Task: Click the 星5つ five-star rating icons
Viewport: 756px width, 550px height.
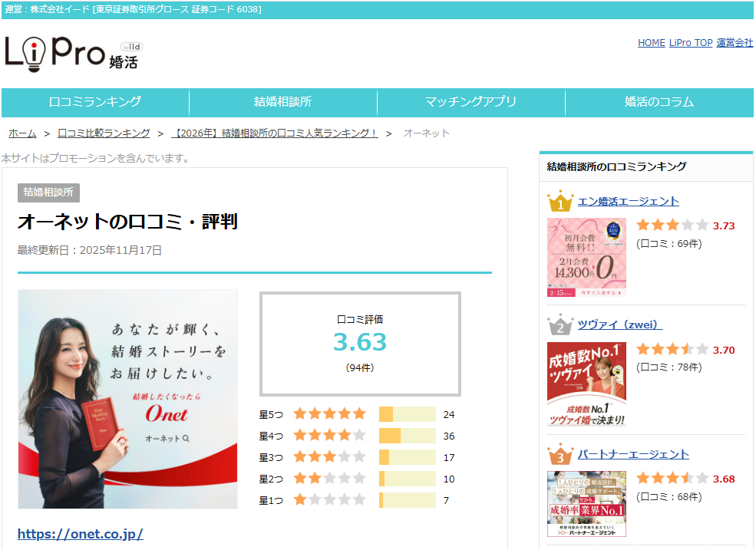Action: coord(329,414)
